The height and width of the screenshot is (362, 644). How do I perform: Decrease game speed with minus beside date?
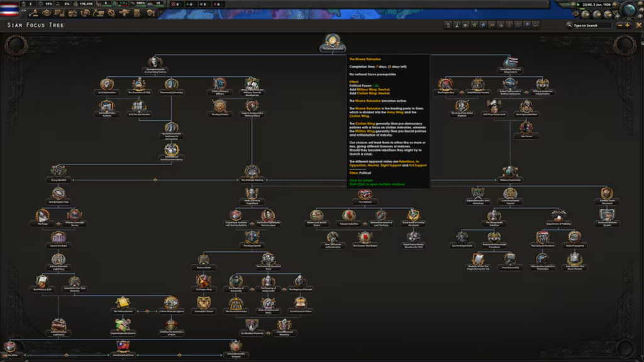574,4
